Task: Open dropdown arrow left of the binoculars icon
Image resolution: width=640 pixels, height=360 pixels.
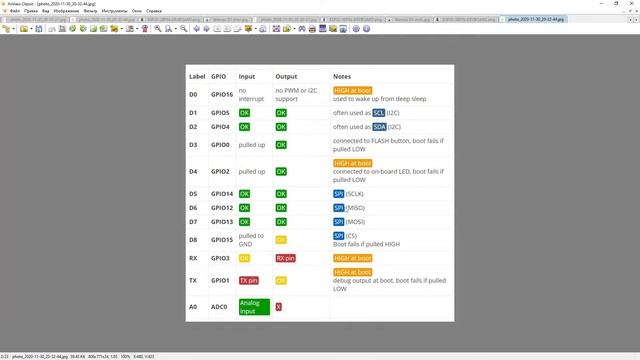Action: point(294,29)
